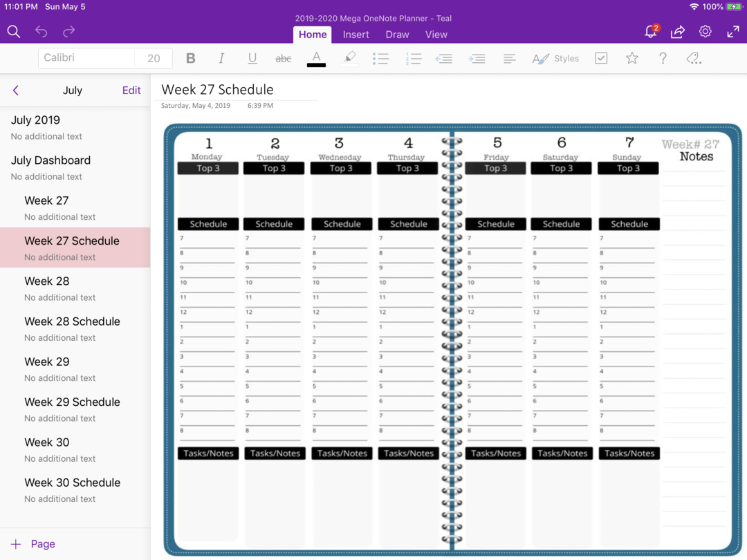The image size is (747, 560).
Task: Increase the paragraph indent
Action: (477, 59)
